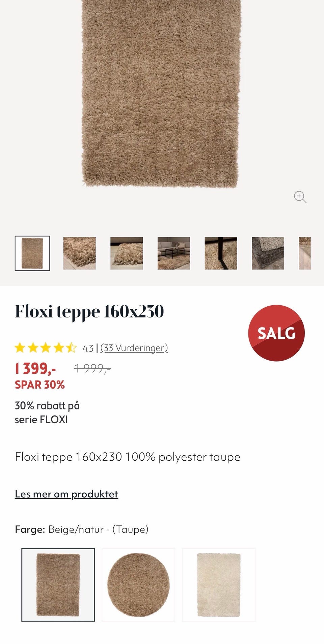The image size is (324, 644).
Task: Click Les mer om produktet link
Action: pyautogui.click(x=66, y=494)
